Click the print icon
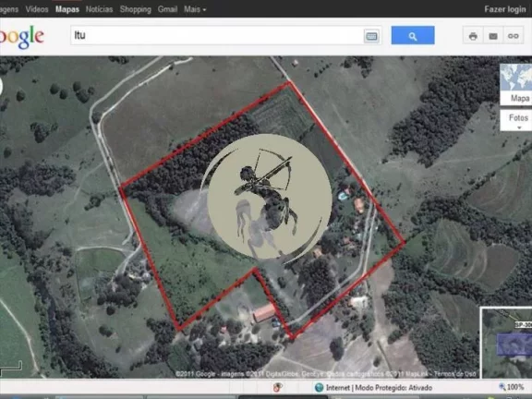The height and width of the screenshot is (399, 532). tap(473, 36)
